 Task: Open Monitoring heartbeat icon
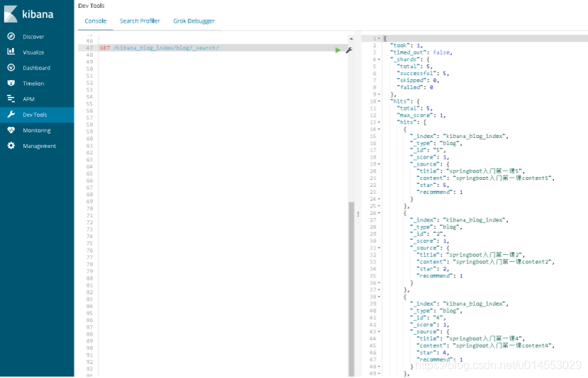(11, 130)
